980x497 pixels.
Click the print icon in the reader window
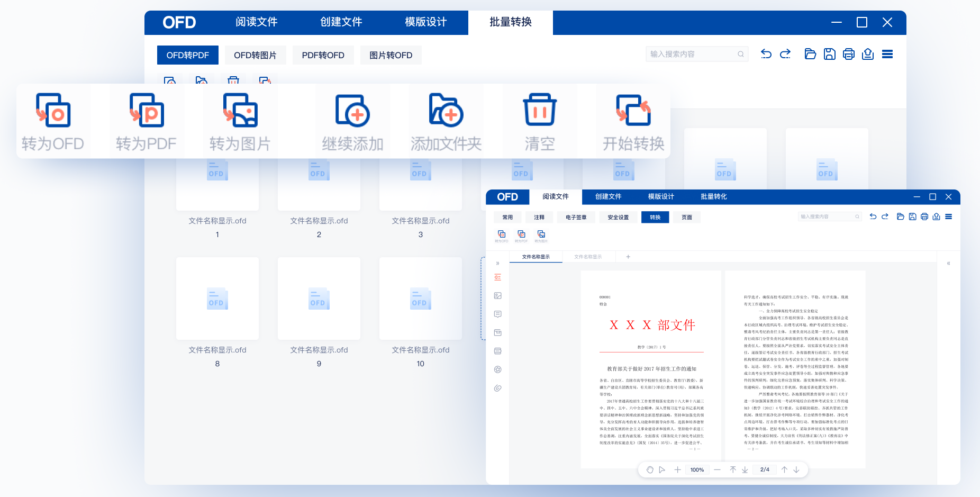click(924, 216)
